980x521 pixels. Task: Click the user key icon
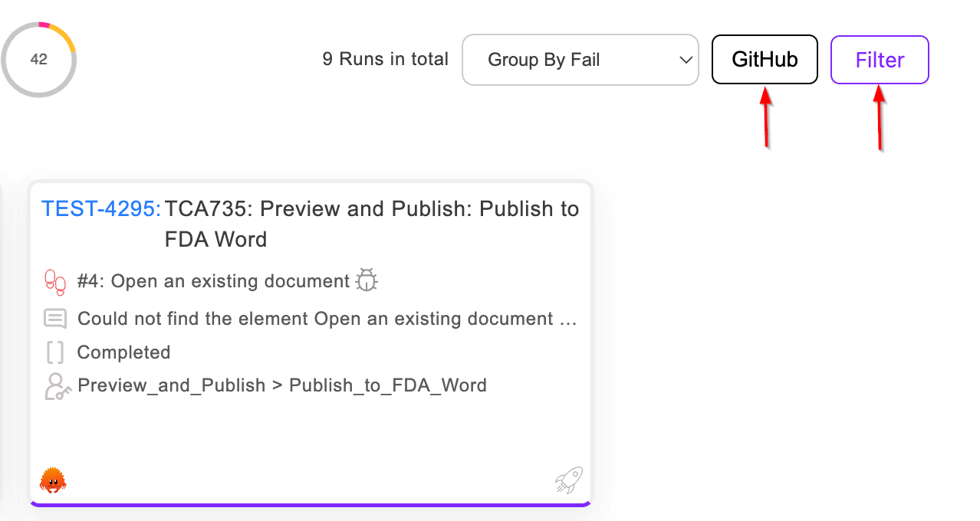(x=58, y=385)
